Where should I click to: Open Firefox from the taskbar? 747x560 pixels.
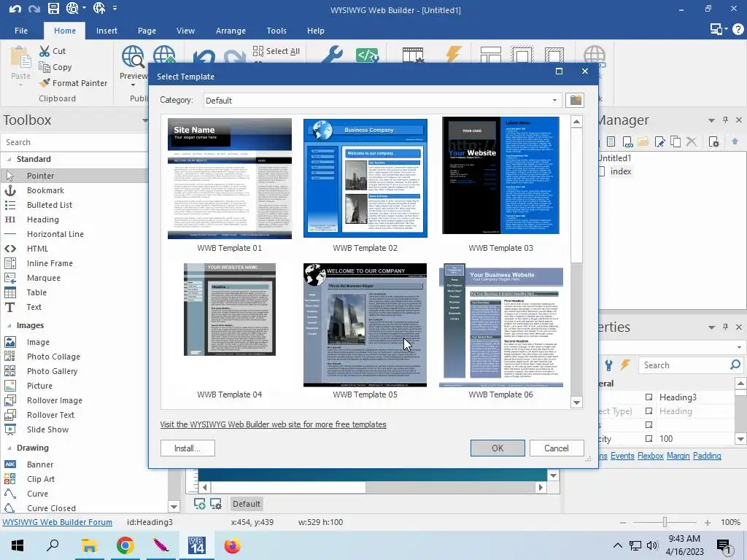[233, 545]
